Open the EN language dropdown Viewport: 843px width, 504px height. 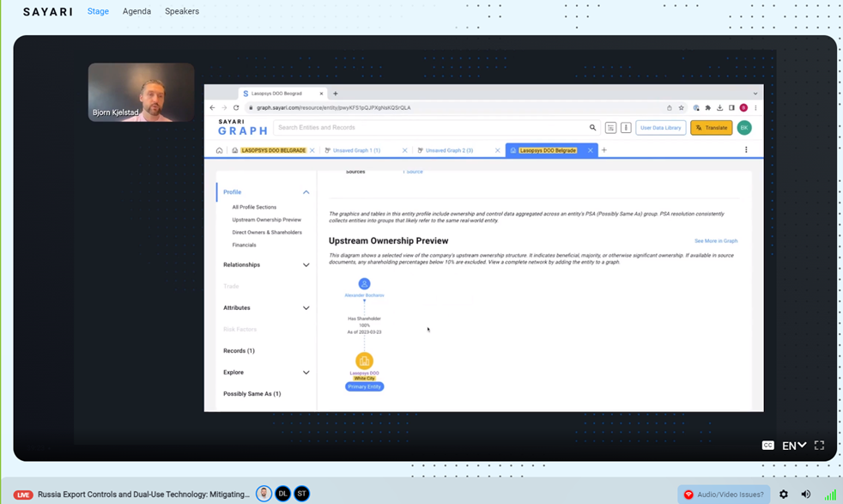794,446
